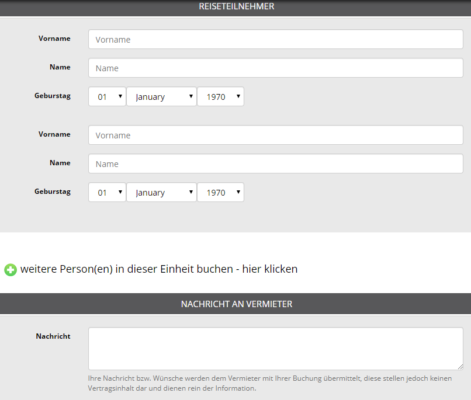Open the first traveler's birthday month dropdown
471x400 pixels.
coord(161,97)
